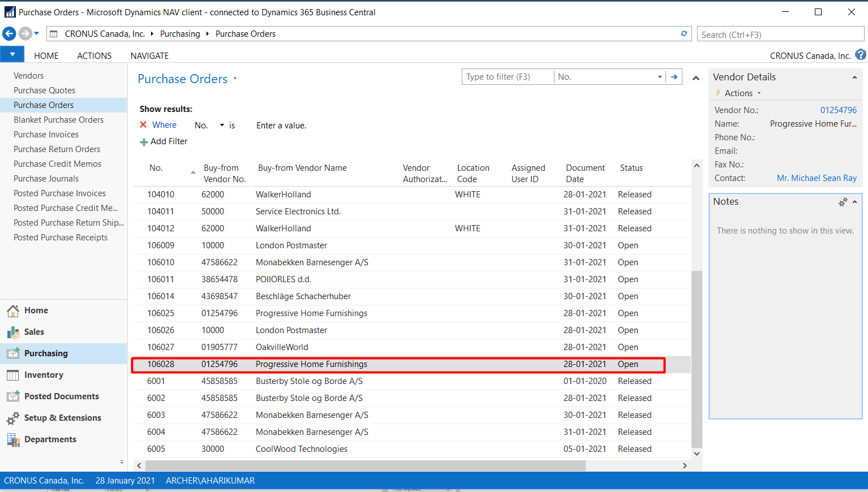Image resolution: width=868 pixels, height=492 pixels.
Task: Click the Search box
Action: (x=780, y=34)
